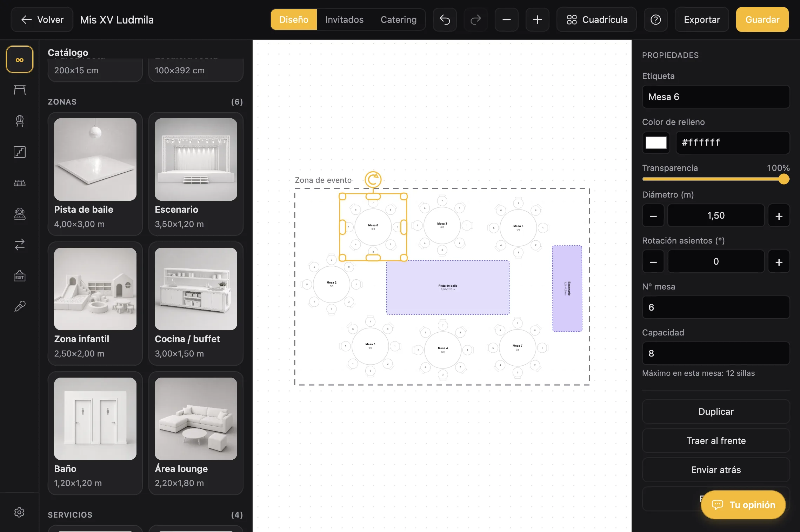Toggle the Cuadrícula grid

[597, 20]
